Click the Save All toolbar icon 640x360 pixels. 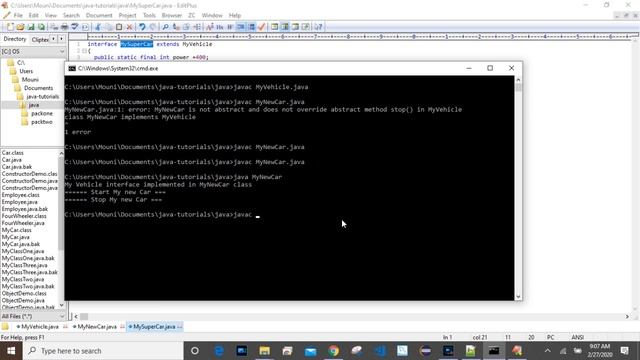41,27
